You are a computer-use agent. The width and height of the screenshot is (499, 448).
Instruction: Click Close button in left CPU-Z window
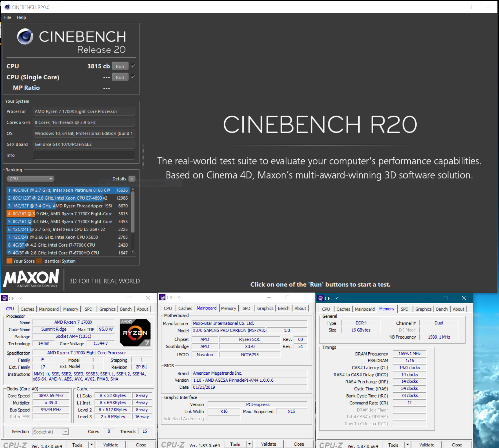pos(141,445)
